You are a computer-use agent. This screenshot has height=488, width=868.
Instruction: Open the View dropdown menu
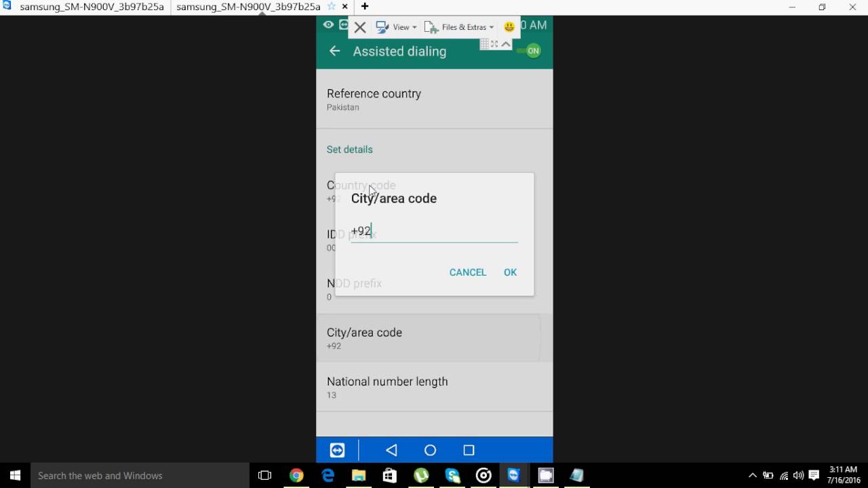(397, 27)
